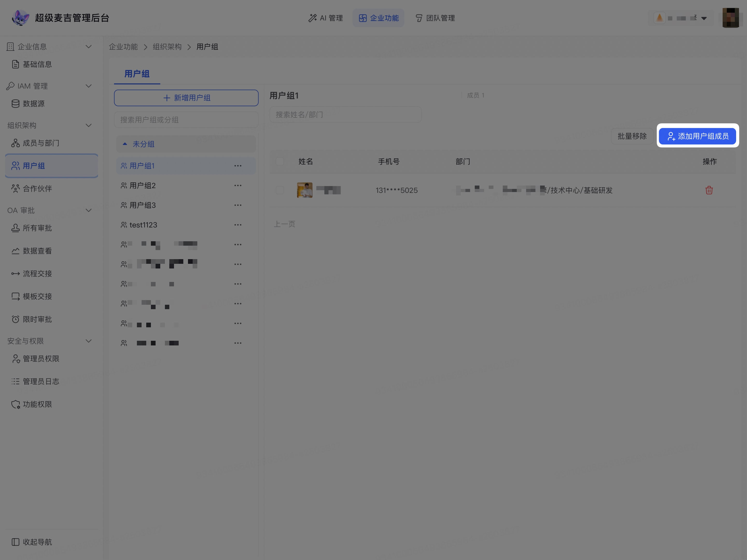Open more options for 用户组2
747x560 pixels.
pyautogui.click(x=238, y=185)
